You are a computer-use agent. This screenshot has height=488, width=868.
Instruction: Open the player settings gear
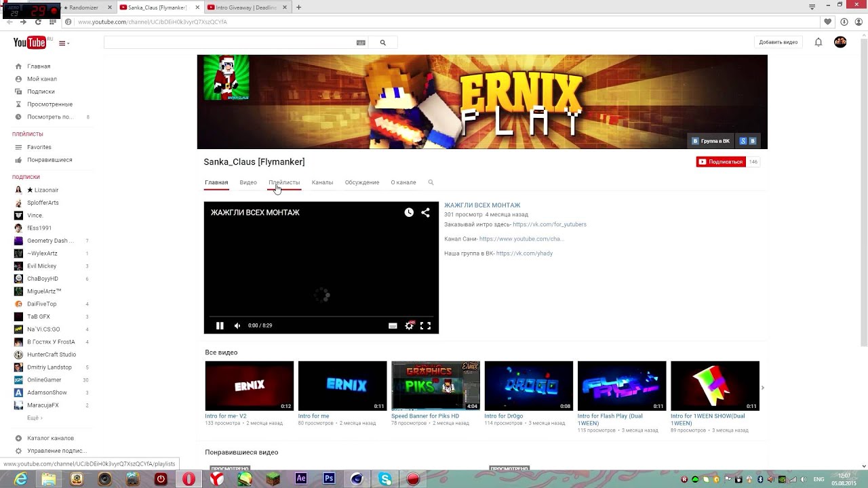click(409, 325)
